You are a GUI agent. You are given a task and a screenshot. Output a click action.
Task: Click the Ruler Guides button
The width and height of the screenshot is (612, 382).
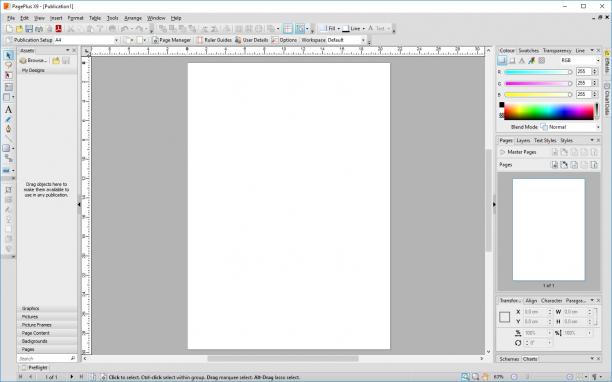(x=214, y=40)
